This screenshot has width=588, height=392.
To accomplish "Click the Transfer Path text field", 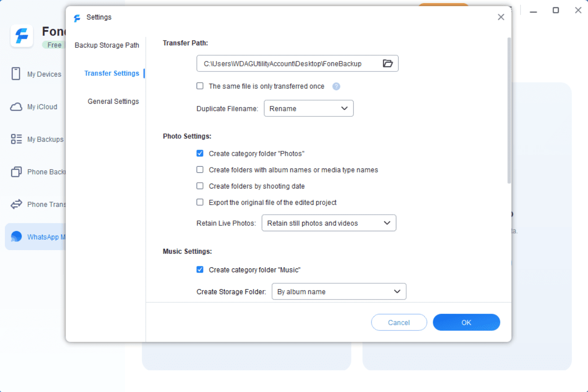I will point(287,64).
